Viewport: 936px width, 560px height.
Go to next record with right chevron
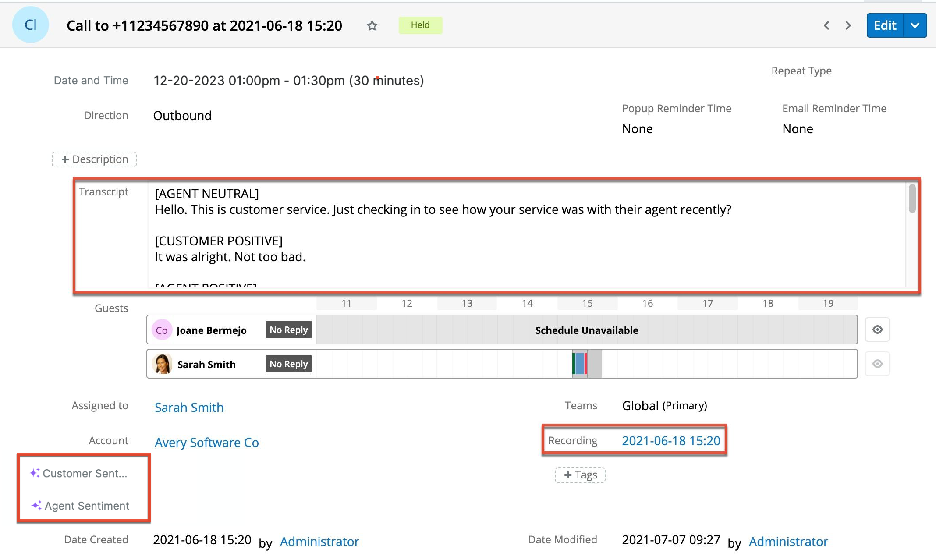click(x=848, y=25)
